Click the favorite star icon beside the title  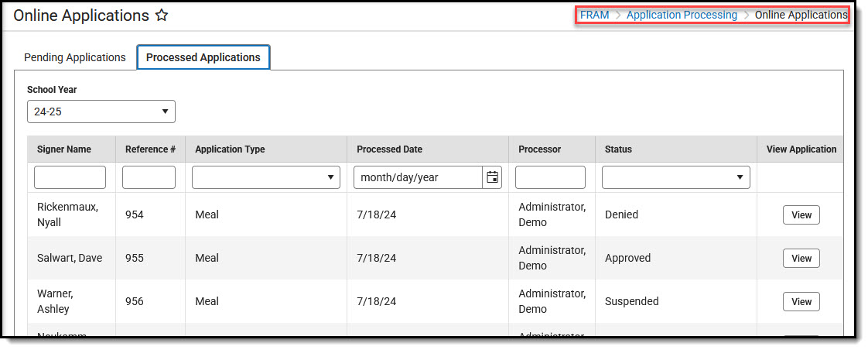click(162, 15)
